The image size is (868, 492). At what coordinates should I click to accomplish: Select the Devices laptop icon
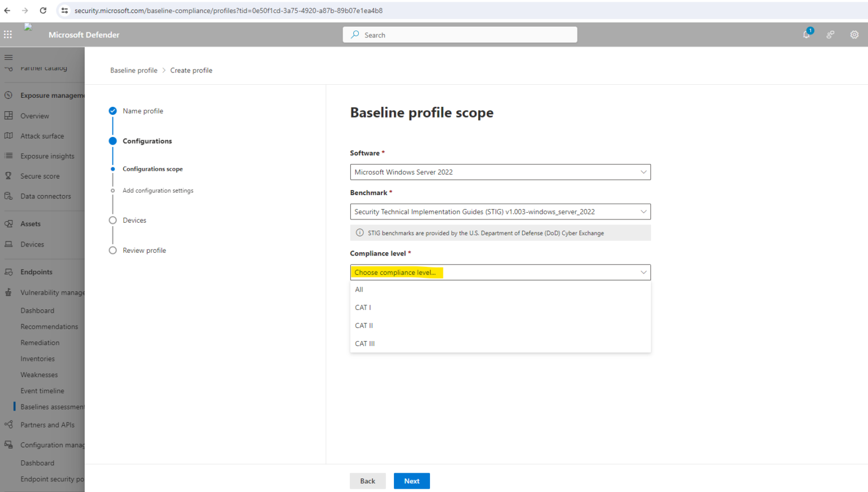(x=8, y=244)
